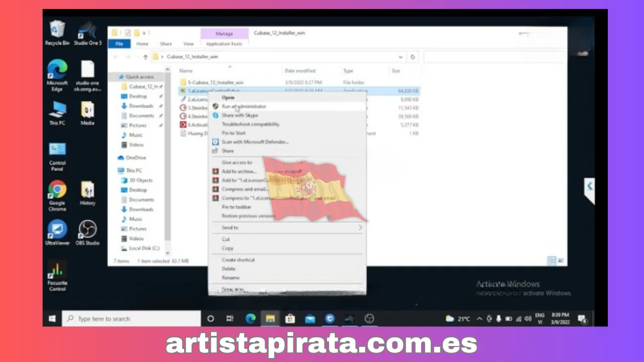Launch UltraViewer from the desktop

pyautogui.click(x=57, y=233)
